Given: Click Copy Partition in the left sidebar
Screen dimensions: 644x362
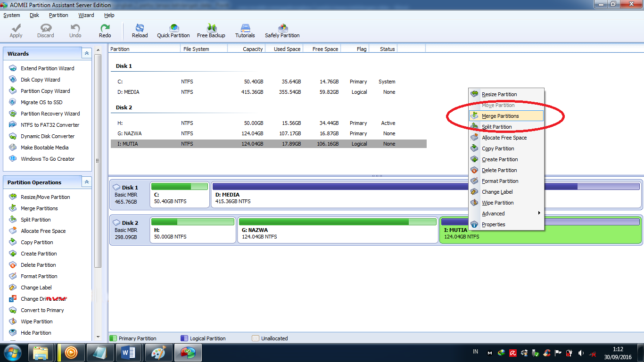Looking at the screenshot, I should 37,242.
